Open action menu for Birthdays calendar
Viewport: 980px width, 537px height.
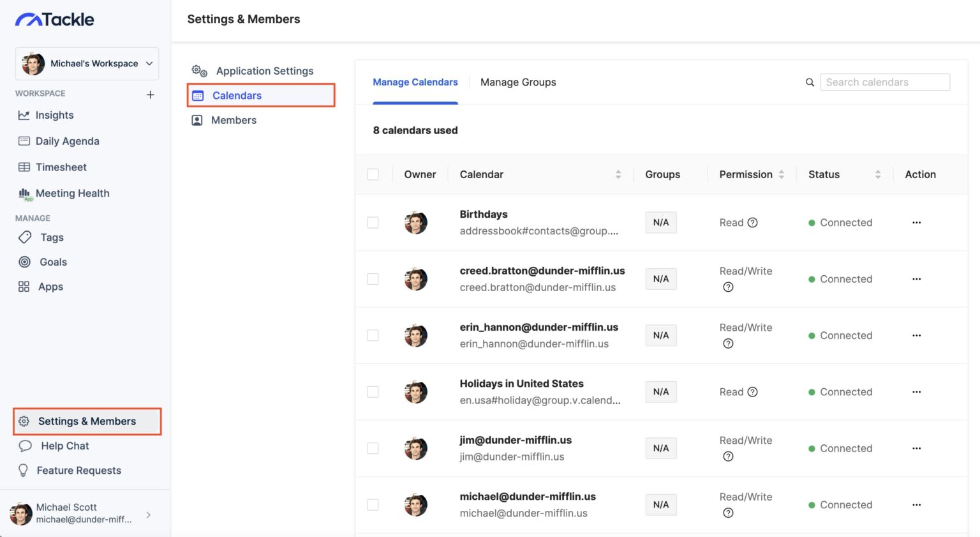[x=917, y=223]
